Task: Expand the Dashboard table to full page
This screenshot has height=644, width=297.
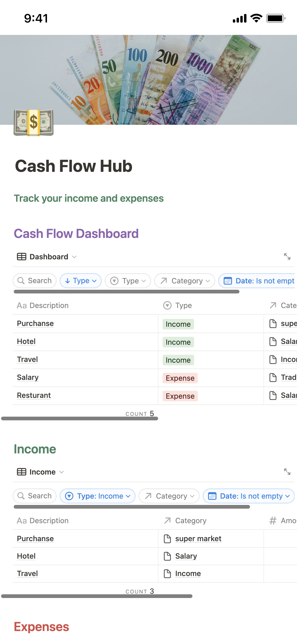Action: [287, 256]
